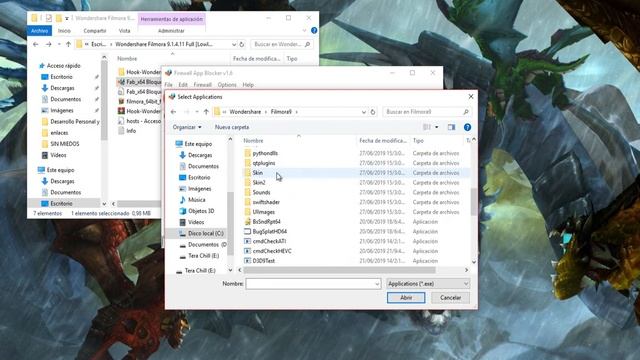Open Firewall menu in Firewall App Blocker
This screenshot has width=640, height=360.
[x=202, y=85]
